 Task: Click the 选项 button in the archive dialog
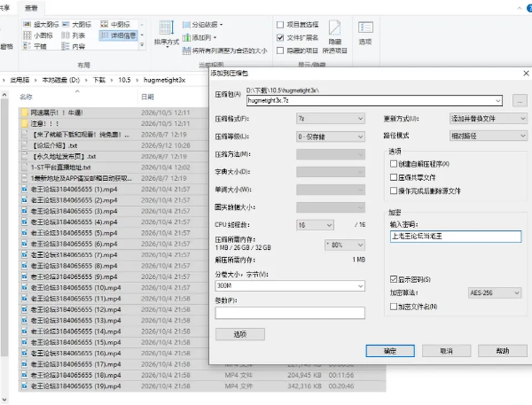240,335
